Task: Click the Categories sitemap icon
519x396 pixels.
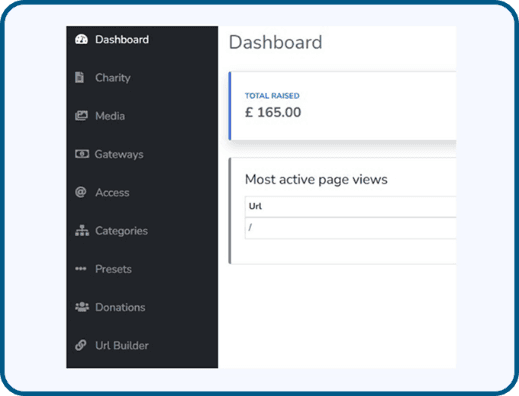Action: point(82,230)
